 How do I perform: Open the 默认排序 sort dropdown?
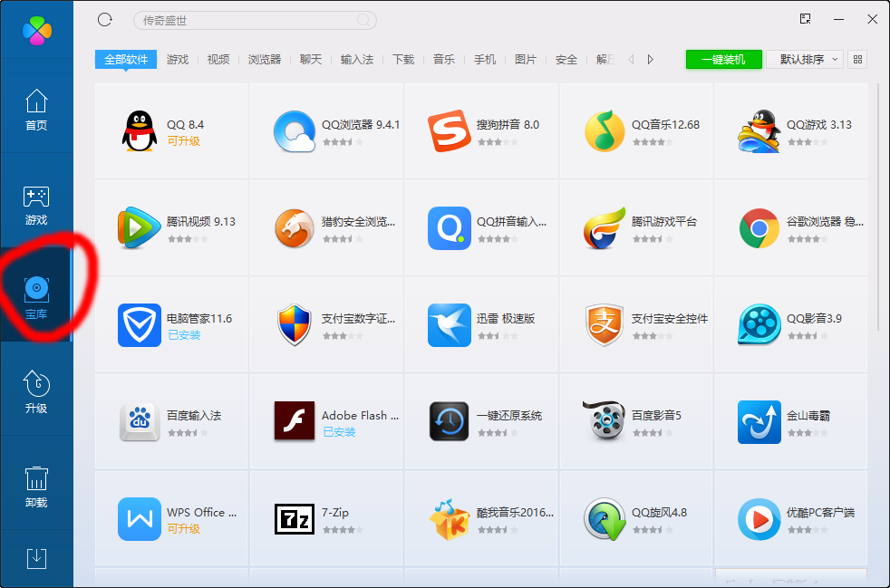click(x=804, y=59)
